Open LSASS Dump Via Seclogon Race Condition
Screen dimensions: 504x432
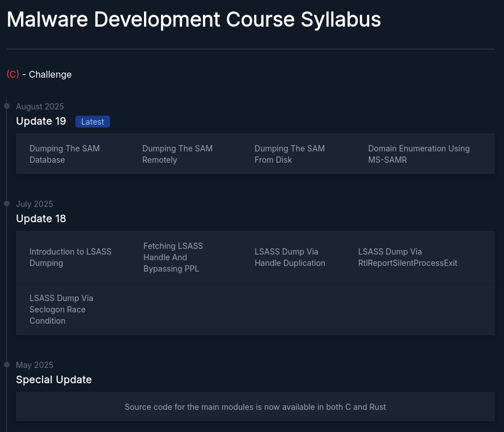(x=61, y=310)
